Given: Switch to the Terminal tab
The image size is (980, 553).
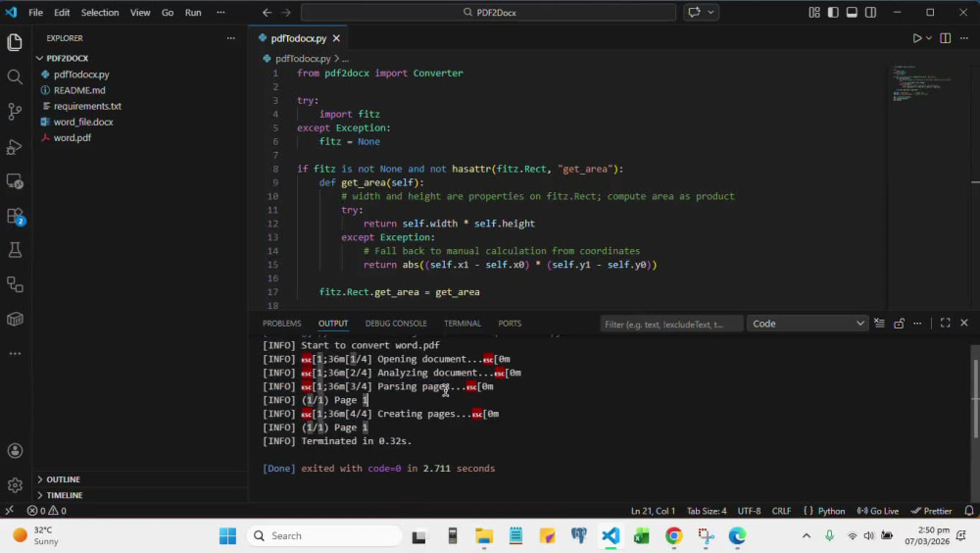Looking at the screenshot, I should 463,324.
